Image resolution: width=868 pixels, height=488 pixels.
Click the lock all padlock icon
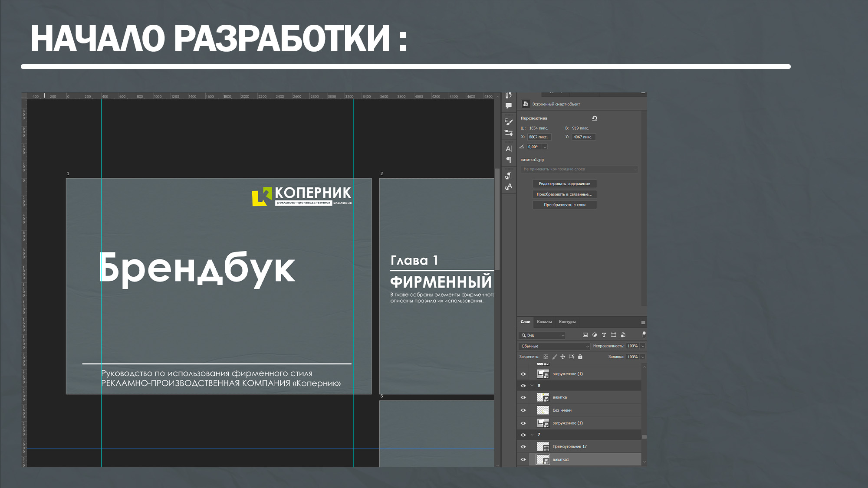pyautogui.click(x=580, y=357)
